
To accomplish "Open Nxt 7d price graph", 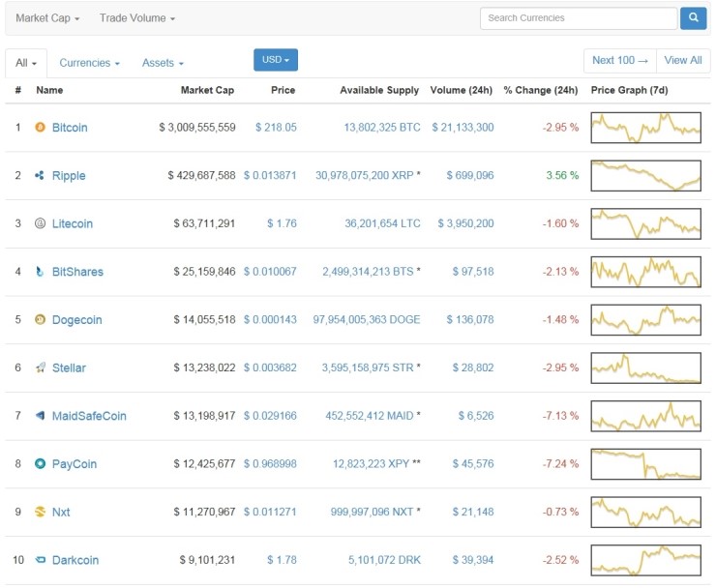I will pos(645,512).
